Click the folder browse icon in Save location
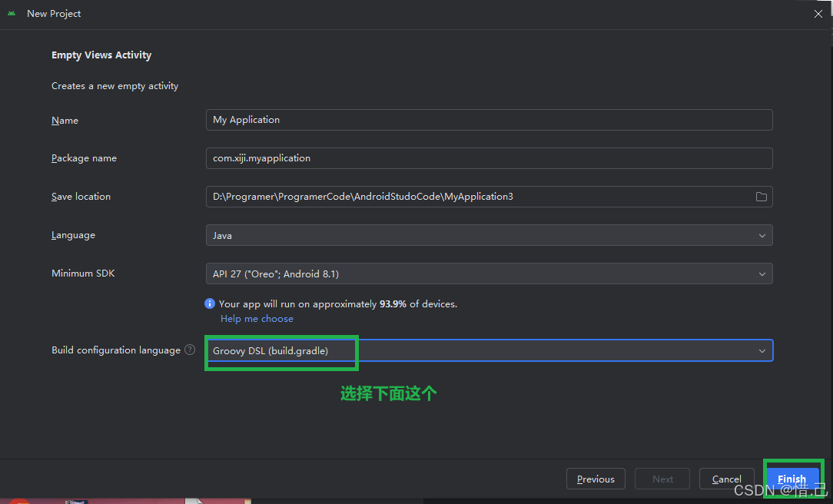 (x=762, y=197)
